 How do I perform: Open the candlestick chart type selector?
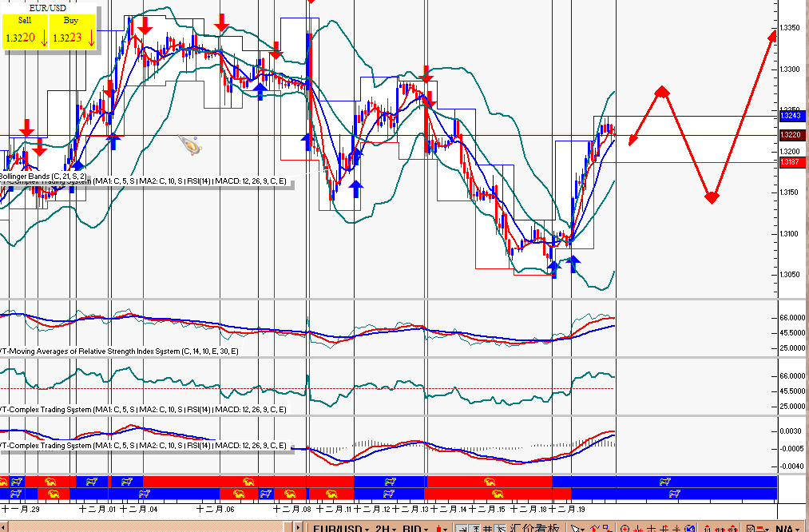[x=441, y=528]
